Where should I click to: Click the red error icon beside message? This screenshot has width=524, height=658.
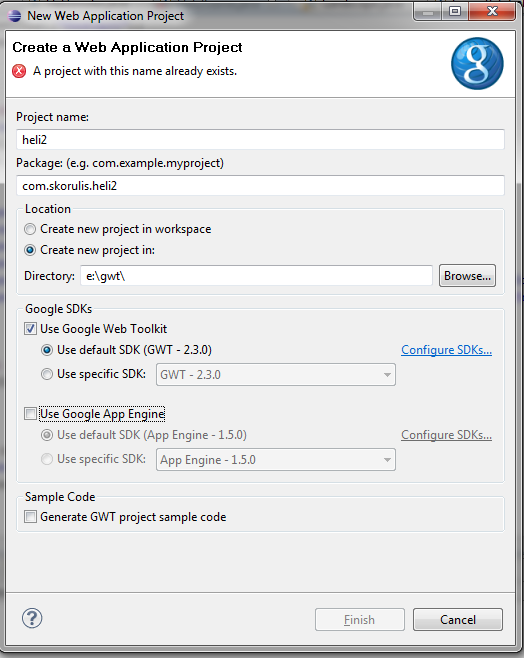click(x=19, y=71)
